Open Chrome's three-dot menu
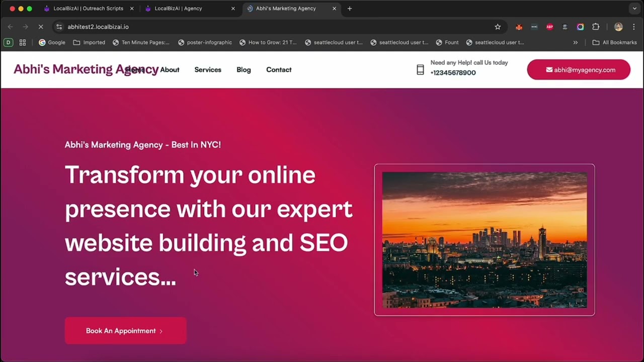The height and width of the screenshot is (362, 644). pos(633,27)
